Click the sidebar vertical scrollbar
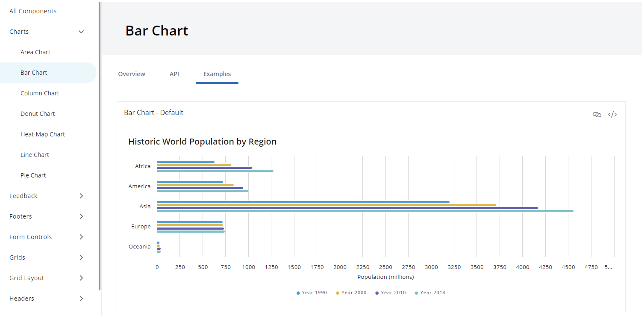The height and width of the screenshot is (319, 644). pyautogui.click(x=99, y=145)
